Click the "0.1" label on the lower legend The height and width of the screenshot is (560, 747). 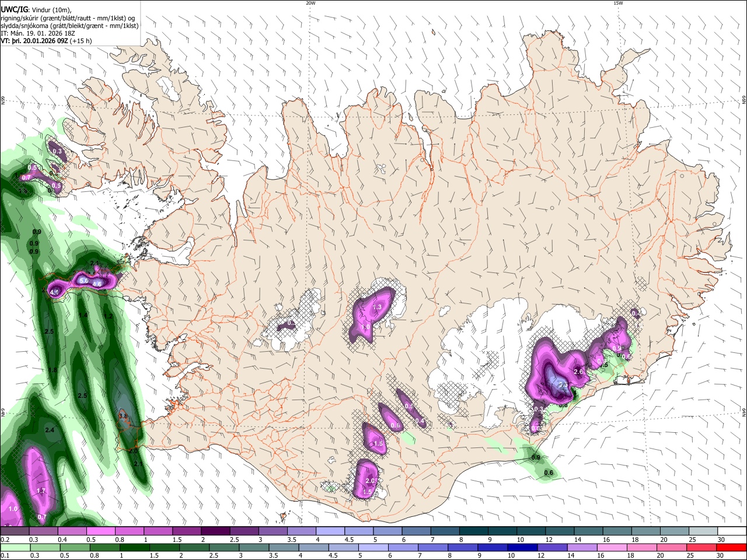[5, 555]
